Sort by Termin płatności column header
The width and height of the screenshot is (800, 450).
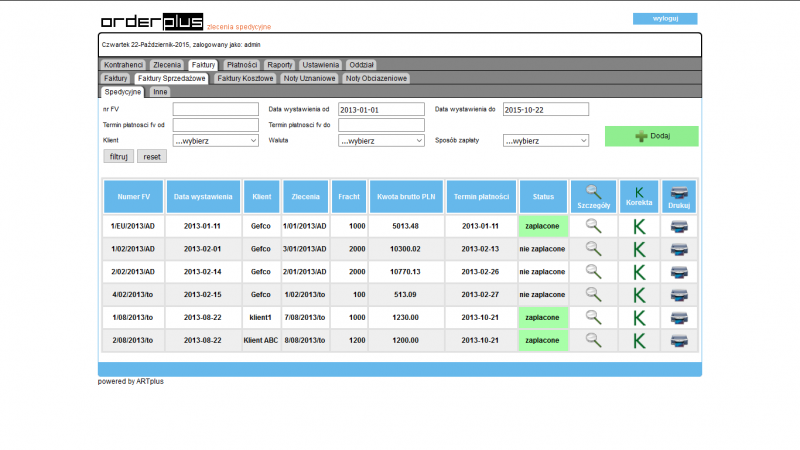coord(481,196)
